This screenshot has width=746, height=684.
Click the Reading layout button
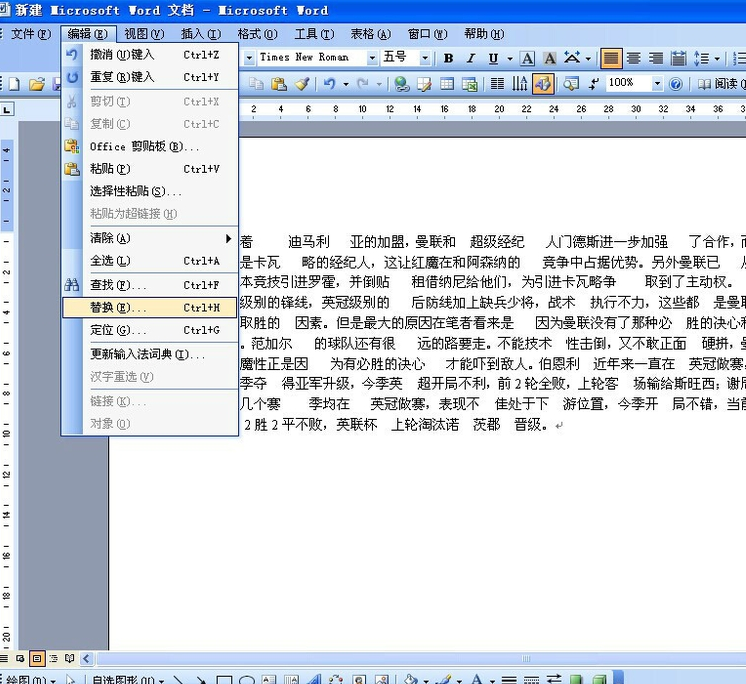point(720,84)
